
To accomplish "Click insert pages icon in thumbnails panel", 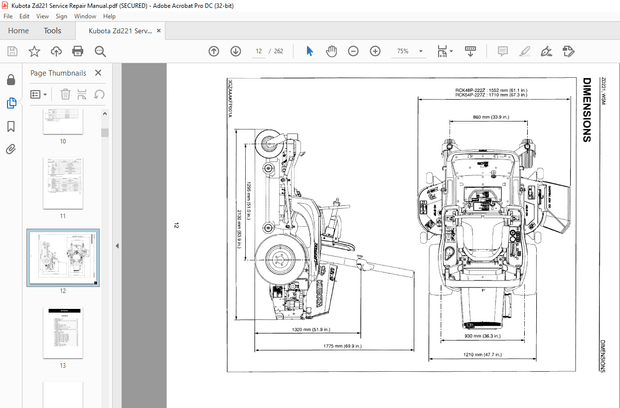I will [82, 94].
